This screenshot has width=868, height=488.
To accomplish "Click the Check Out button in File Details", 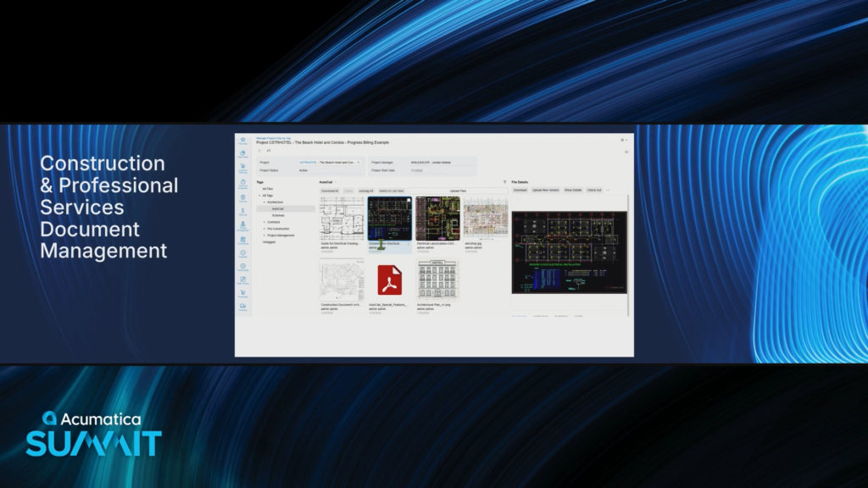I will coord(593,191).
